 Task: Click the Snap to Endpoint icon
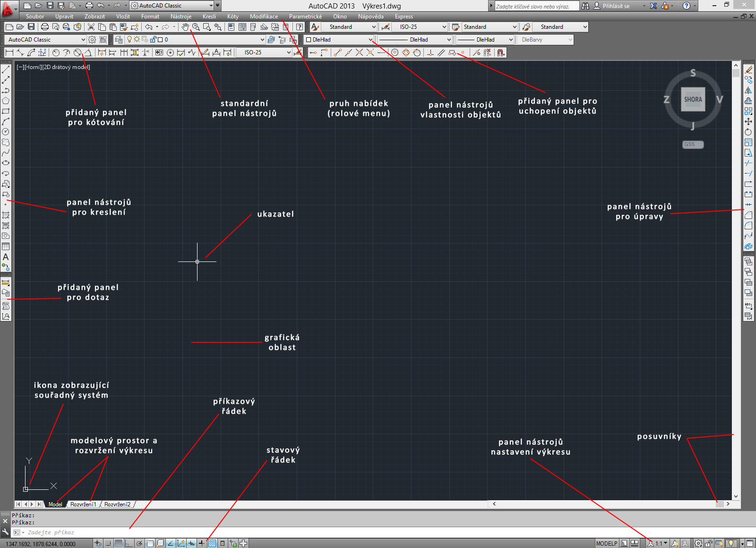coord(337,52)
